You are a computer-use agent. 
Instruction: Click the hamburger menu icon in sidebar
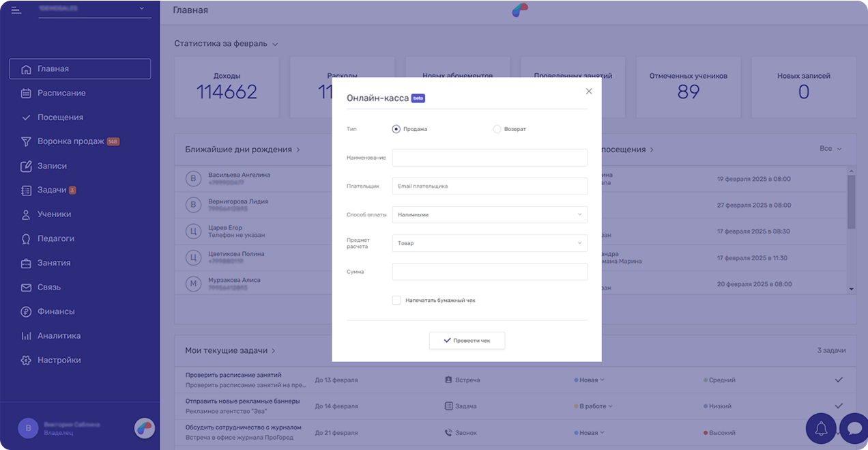tap(16, 10)
